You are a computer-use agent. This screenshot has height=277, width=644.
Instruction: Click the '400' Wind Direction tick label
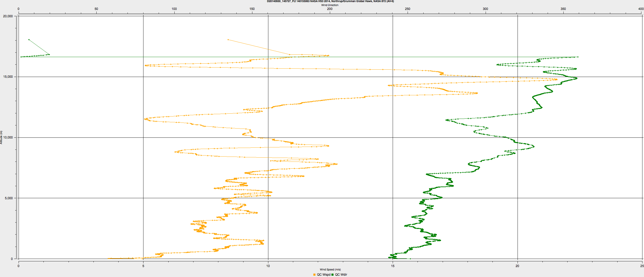[x=641, y=9]
